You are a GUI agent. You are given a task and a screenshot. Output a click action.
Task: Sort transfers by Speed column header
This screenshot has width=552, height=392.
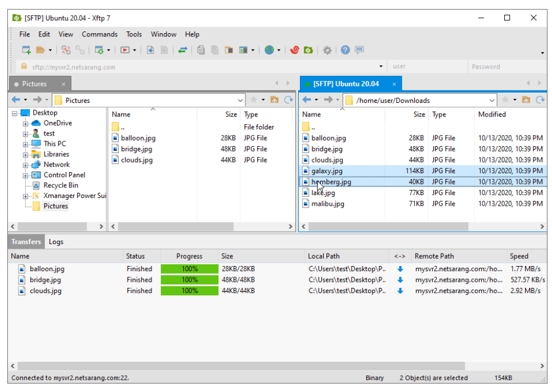click(526, 256)
